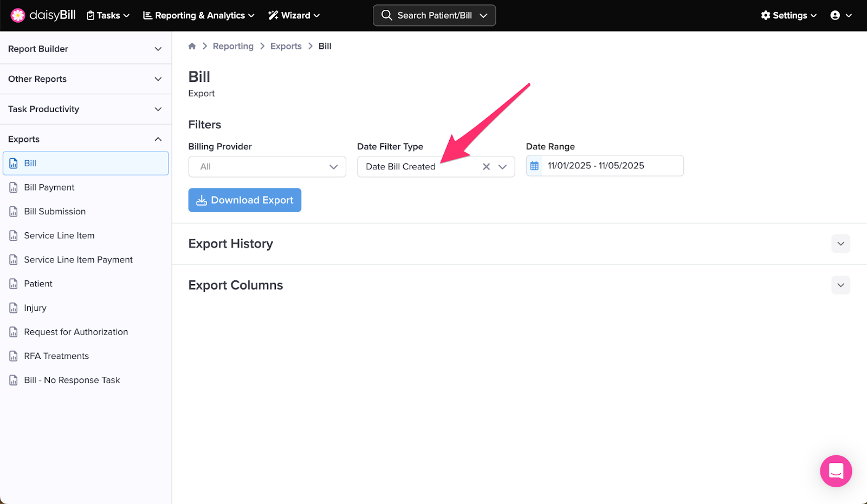Open the user account profile icon
This screenshot has width=867, height=504.
[835, 15]
